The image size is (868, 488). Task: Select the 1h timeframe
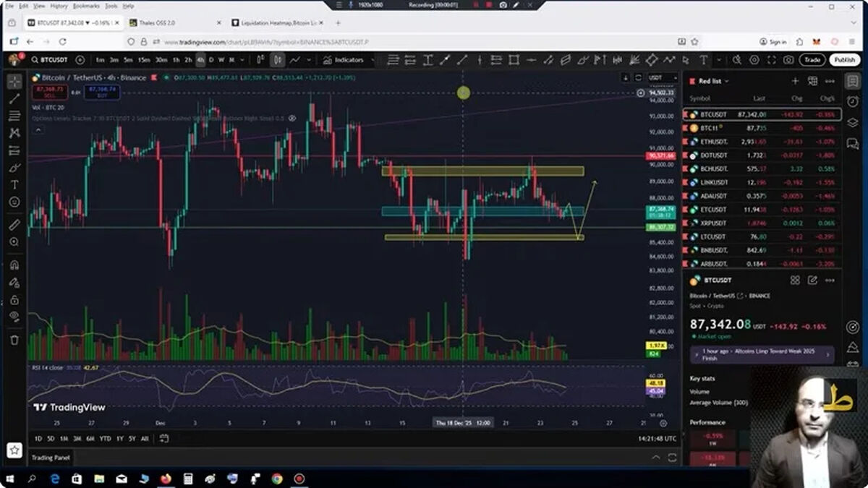(x=175, y=60)
